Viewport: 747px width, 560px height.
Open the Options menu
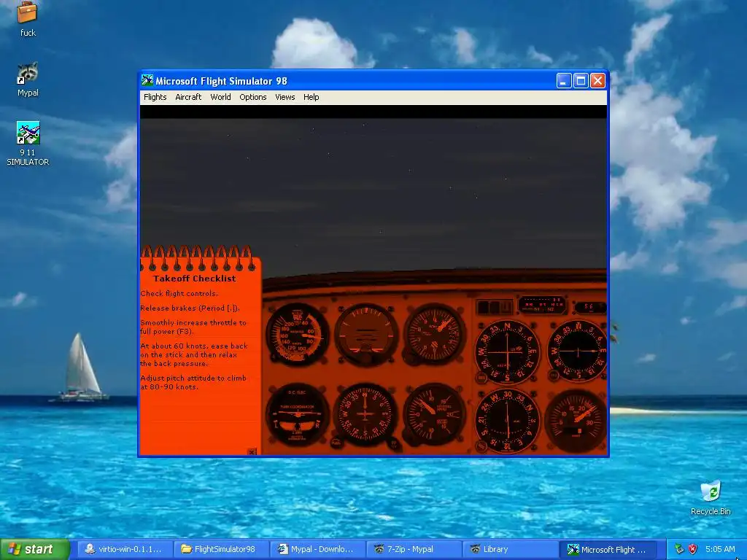pos(253,97)
